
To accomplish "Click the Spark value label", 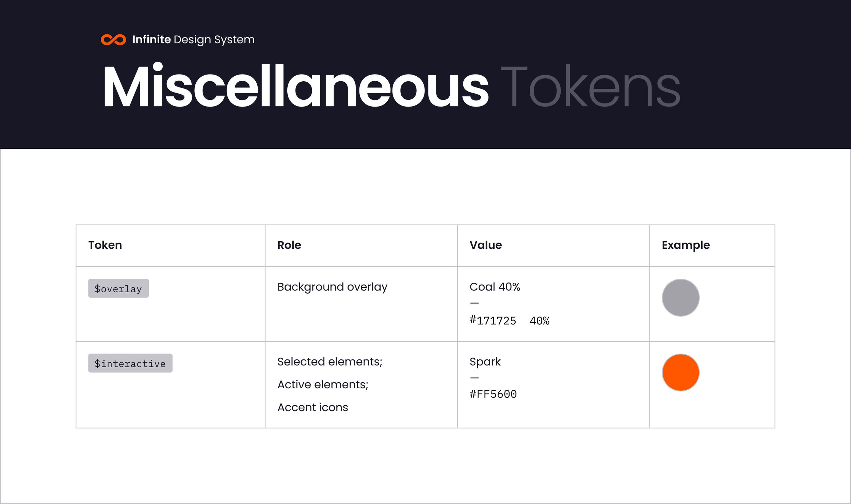I will (x=485, y=362).
